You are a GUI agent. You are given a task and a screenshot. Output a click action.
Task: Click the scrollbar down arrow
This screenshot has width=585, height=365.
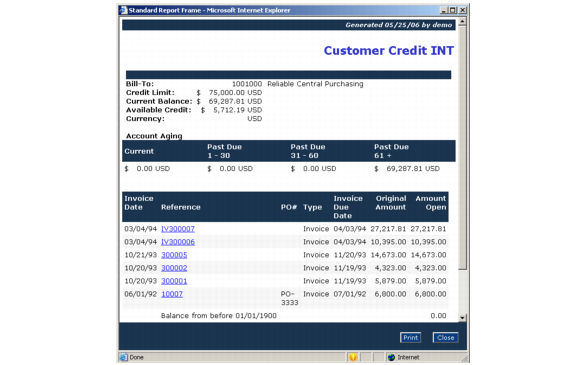click(462, 318)
